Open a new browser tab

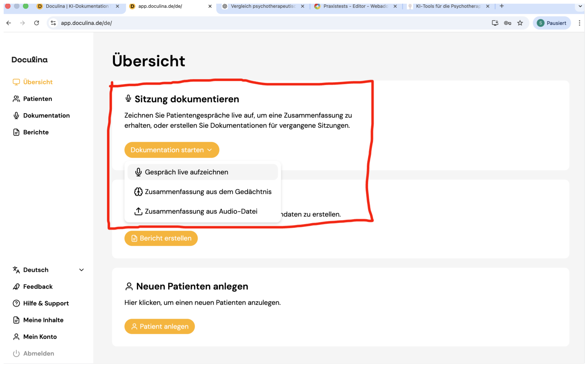pyautogui.click(x=502, y=6)
